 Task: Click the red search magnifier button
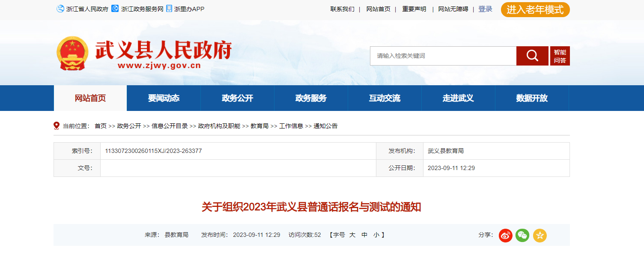(x=532, y=56)
